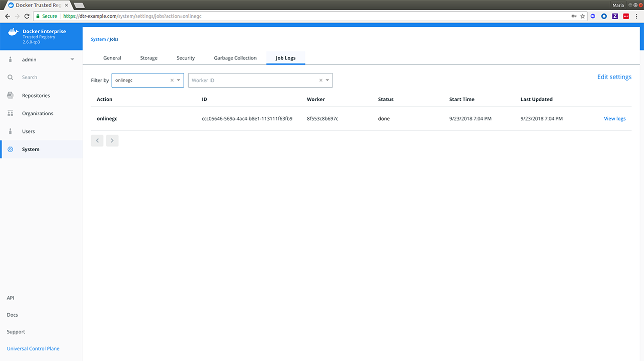Bookmark page with the star icon
Screen dimensions: 644x361
[583, 16]
